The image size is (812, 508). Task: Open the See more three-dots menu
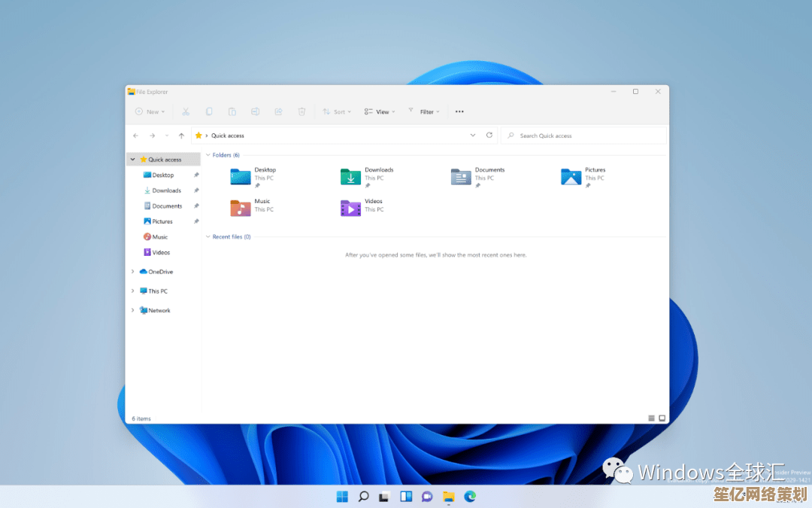pyautogui.click(x=459, y=111)
